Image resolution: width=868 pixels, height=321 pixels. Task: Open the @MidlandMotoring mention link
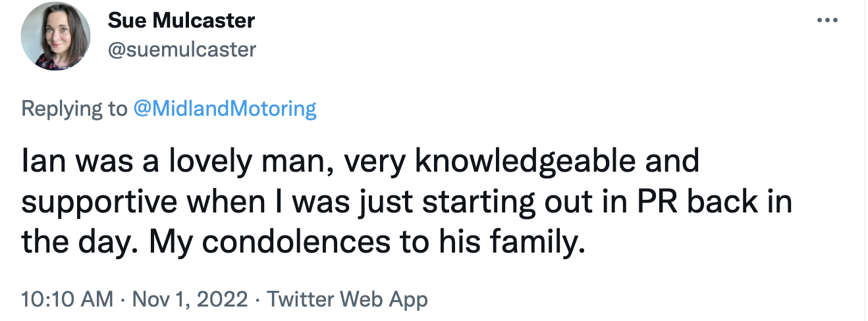[225, 108]
